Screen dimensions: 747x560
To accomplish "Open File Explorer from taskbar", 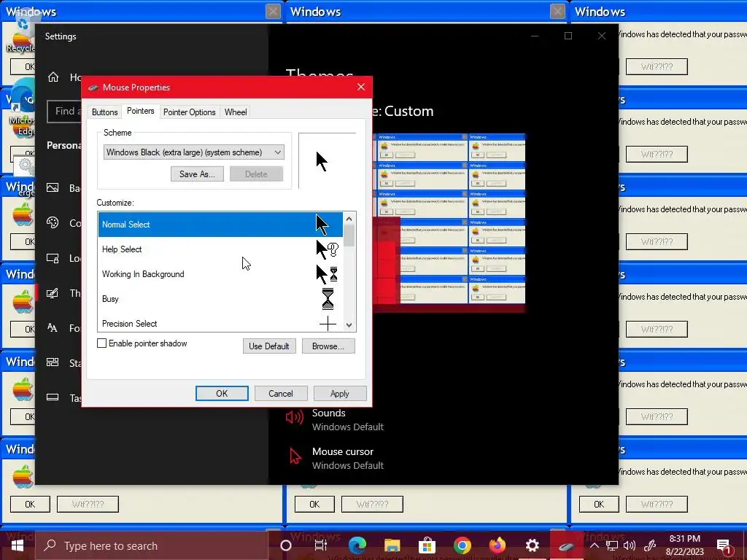I will click(392, 545).
